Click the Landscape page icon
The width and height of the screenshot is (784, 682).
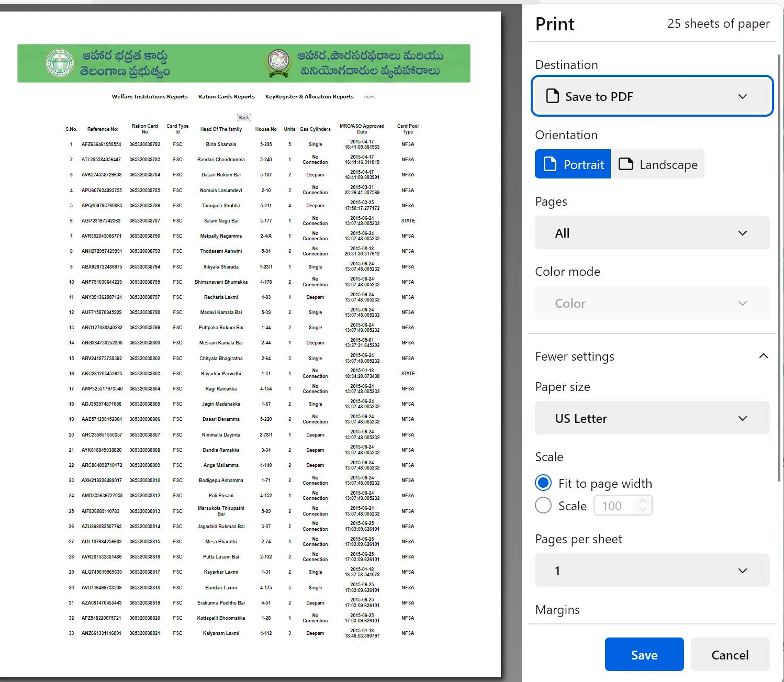click(x=626, y=164)
